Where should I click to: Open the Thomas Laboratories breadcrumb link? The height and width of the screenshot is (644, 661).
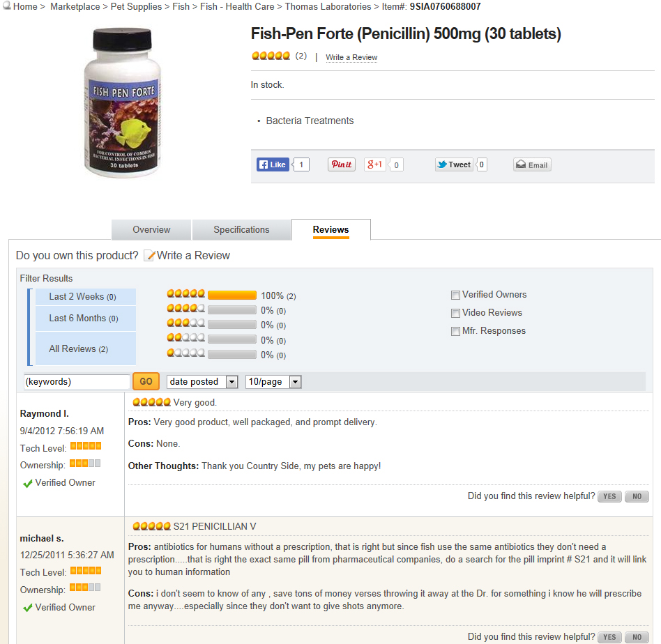[x=328, y=7]
